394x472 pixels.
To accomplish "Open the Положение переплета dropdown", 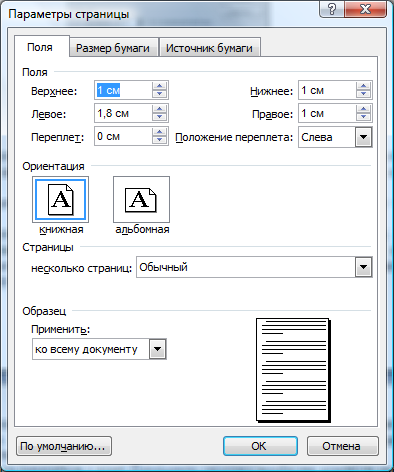I will click(363, 137).
